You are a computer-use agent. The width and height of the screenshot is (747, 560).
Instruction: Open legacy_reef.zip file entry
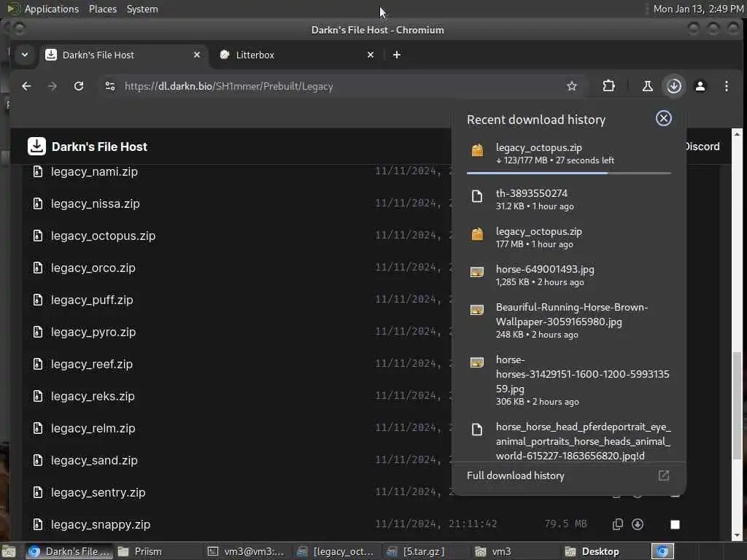point(91,364)
